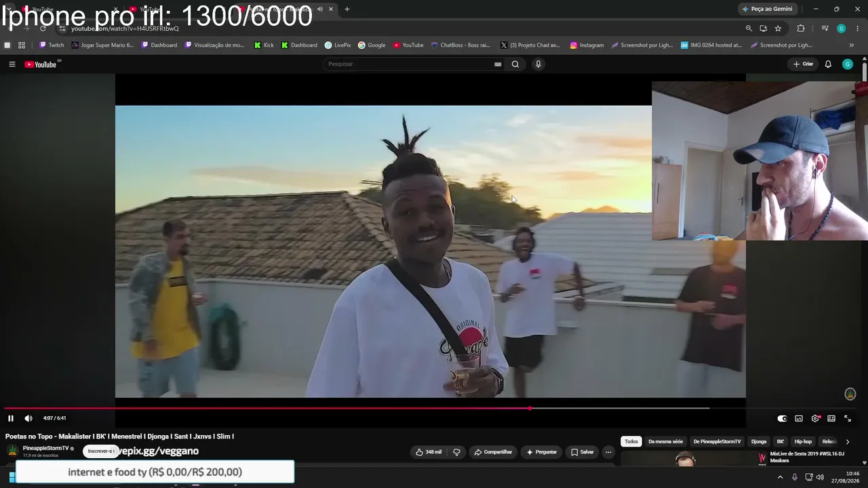Open the PineappleStormTV channel avatar

point(12,451)
